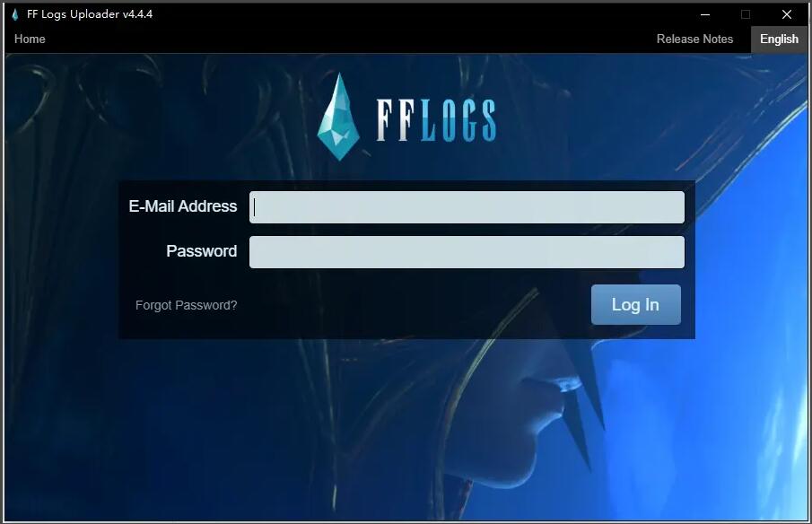Minimize the FF Logs Uploader window
The width and height of the screenshot is (812, 524).
click(x=705, y=14)
